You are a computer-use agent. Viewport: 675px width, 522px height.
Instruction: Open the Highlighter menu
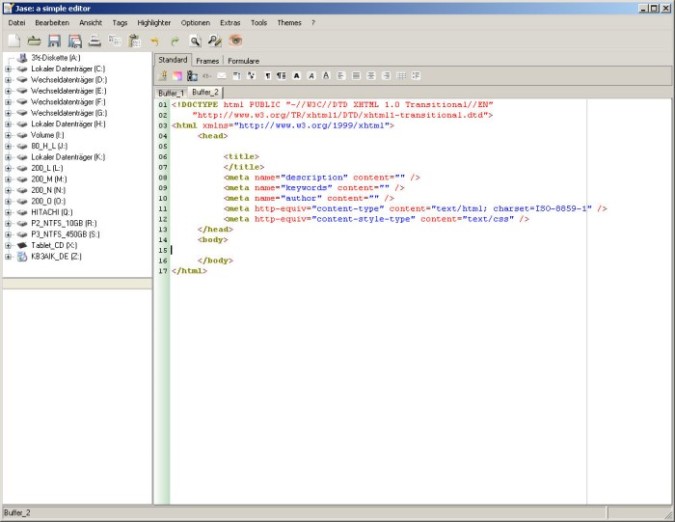coord(155,21)
